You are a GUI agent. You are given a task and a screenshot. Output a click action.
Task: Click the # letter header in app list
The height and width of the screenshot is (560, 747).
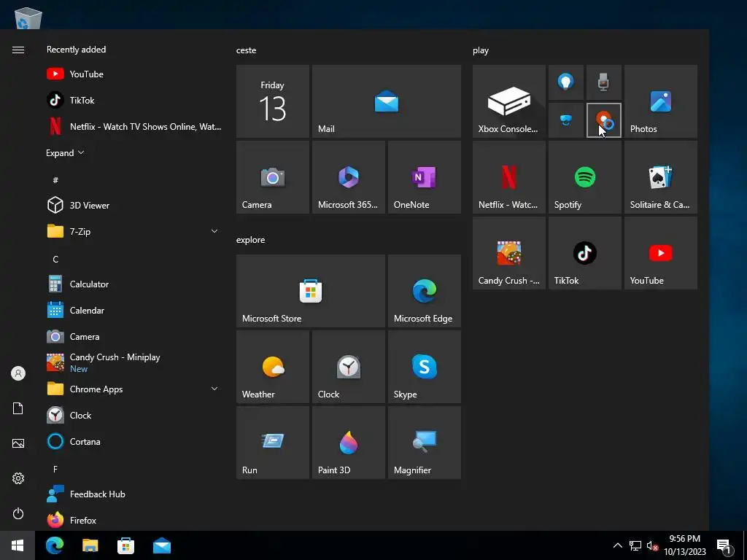pyautogui.click(x=55, y=180)
